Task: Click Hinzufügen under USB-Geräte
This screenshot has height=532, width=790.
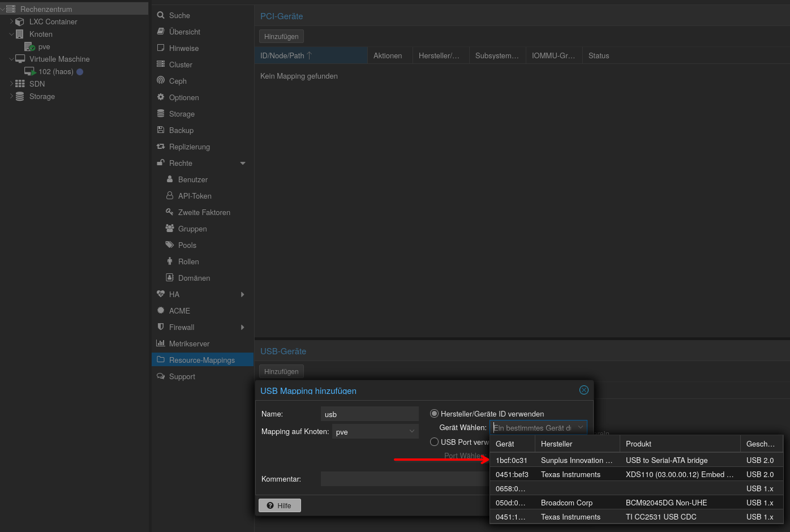Action: pos(281,371)
